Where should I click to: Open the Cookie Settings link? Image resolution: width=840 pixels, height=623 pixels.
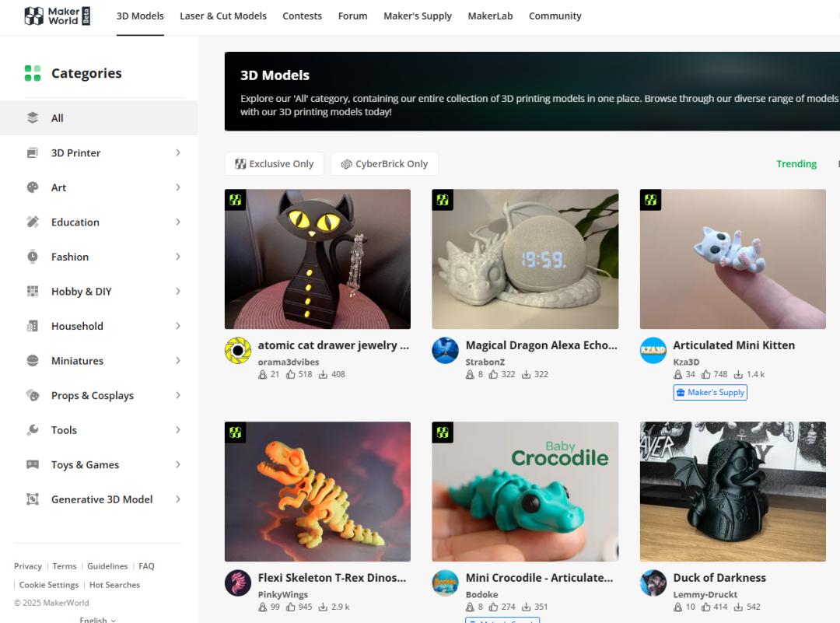pos(49,585)
